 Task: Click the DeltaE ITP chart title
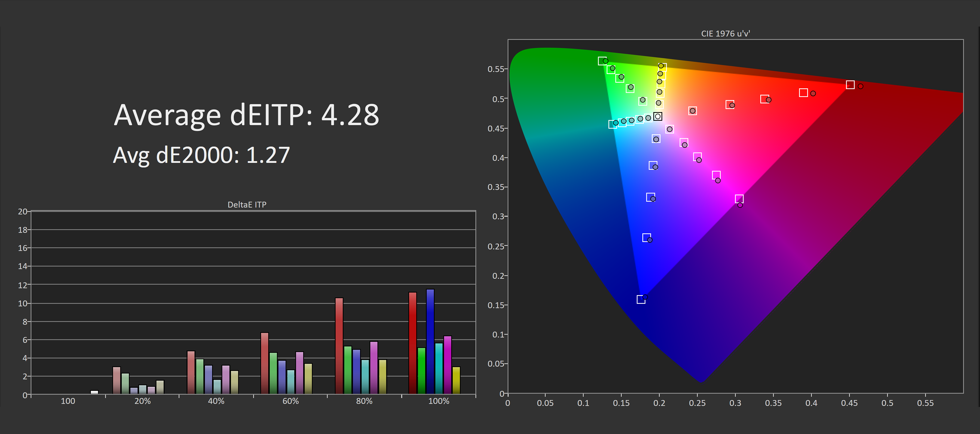247,204
